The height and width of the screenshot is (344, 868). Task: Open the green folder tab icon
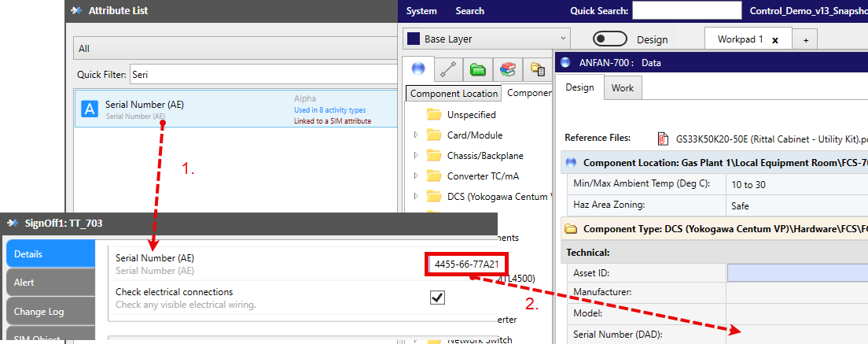(477, 69)
